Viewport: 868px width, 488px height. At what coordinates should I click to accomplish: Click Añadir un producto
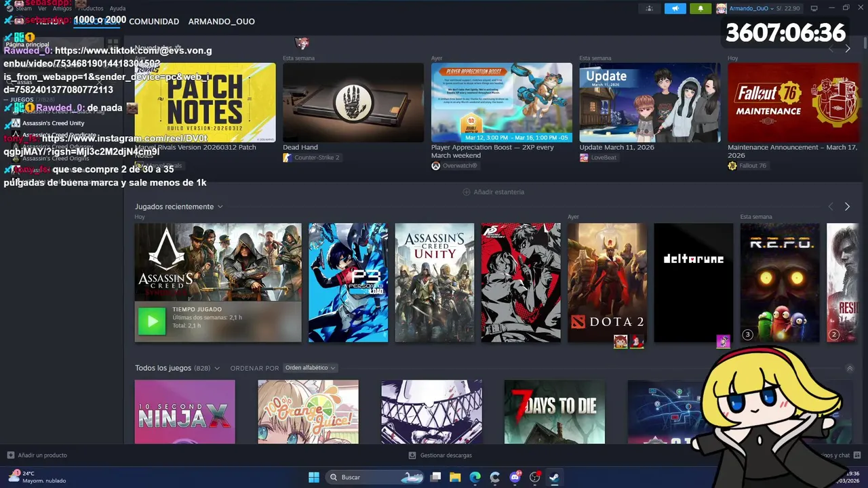coord(37,455)
